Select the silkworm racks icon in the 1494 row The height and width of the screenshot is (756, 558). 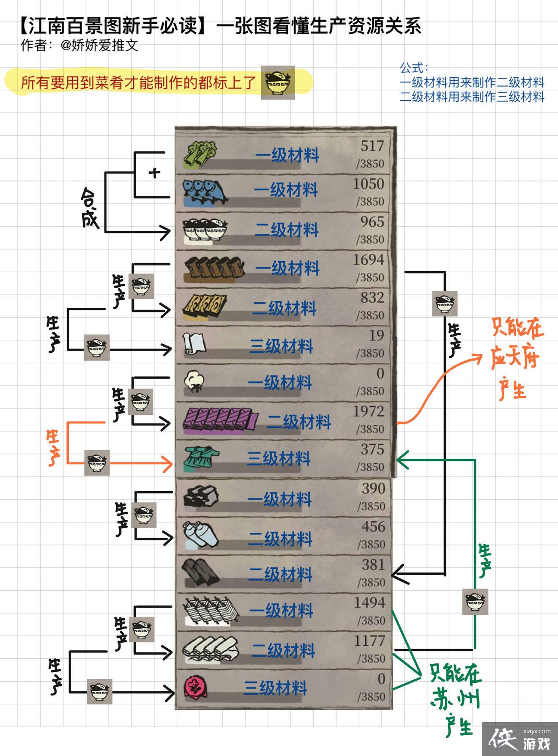coord(210,611)
